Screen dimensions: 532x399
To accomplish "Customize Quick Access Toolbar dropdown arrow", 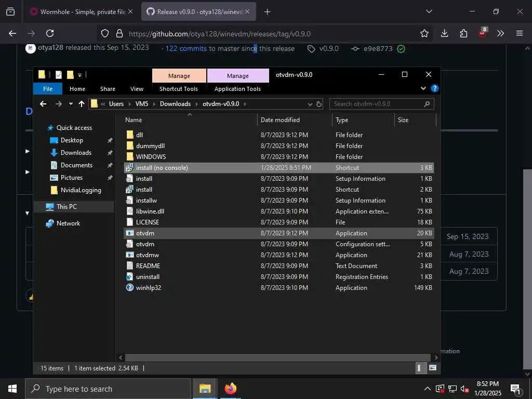I will pyautogui.click(x=79, y=75).
